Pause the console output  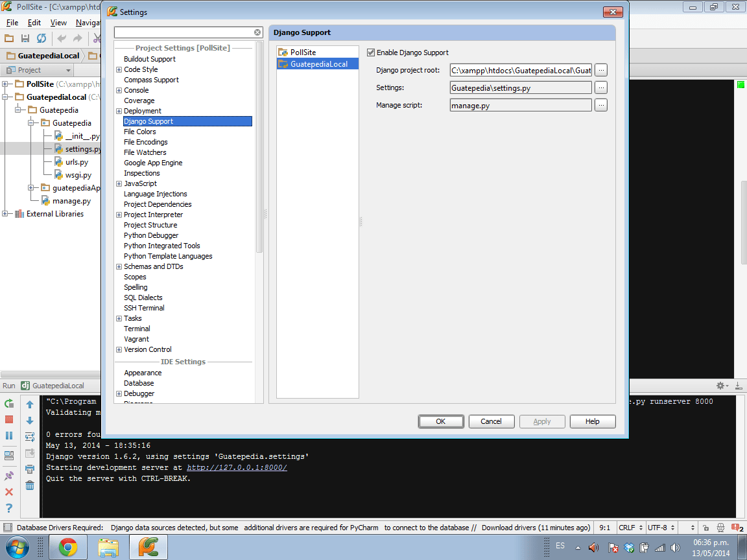(x=9, y=436)
